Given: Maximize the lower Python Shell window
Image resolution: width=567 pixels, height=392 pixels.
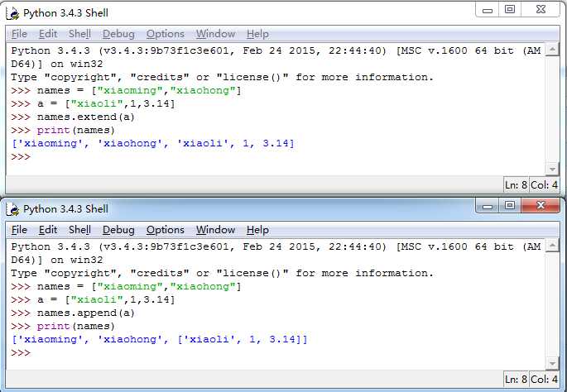Looking at the screenshot, I should [x=510, y=206].
